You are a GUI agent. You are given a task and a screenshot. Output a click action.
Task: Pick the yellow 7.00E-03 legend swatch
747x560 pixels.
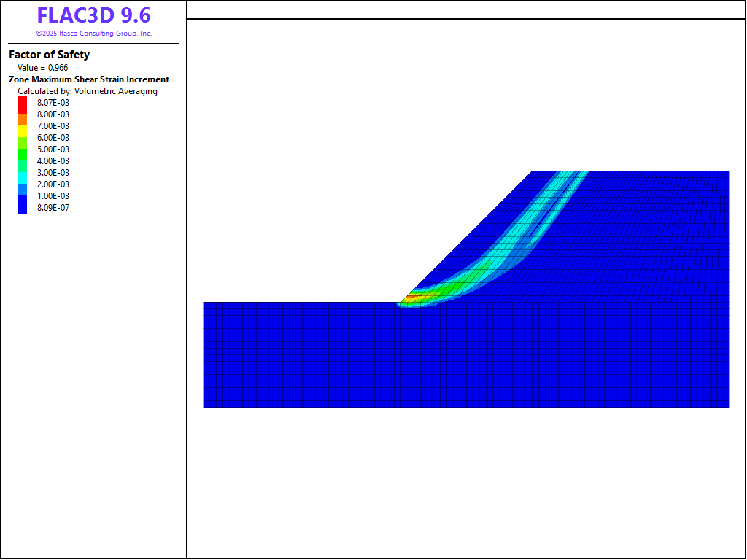[22, 126]
